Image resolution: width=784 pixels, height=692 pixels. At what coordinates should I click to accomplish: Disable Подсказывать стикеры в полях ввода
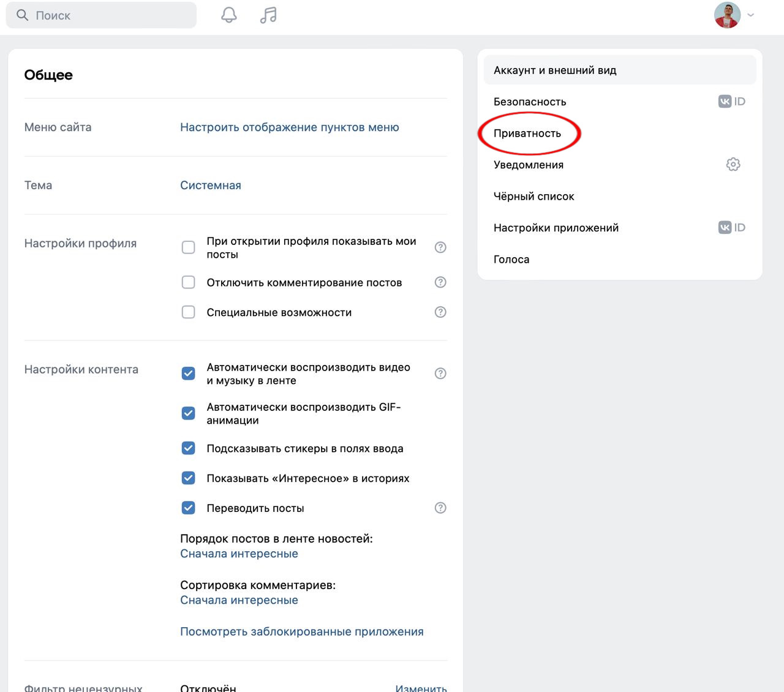tap(188, 448)
